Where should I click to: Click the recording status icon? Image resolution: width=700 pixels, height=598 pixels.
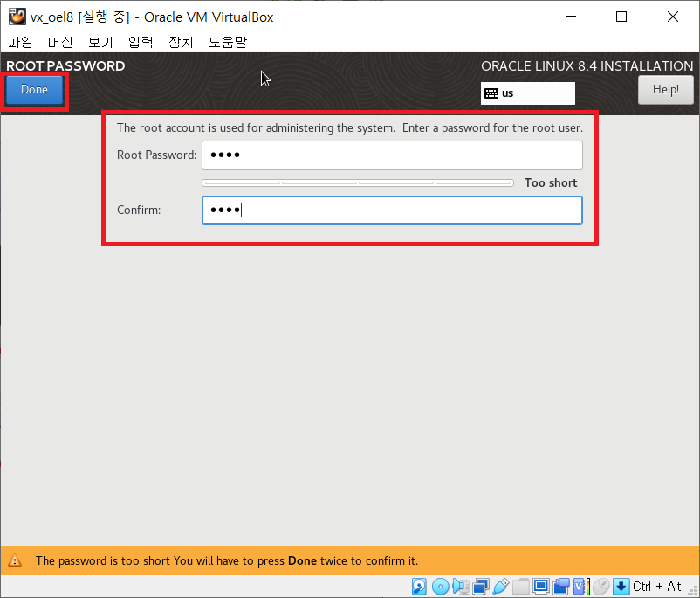click(x=561, y=587)
